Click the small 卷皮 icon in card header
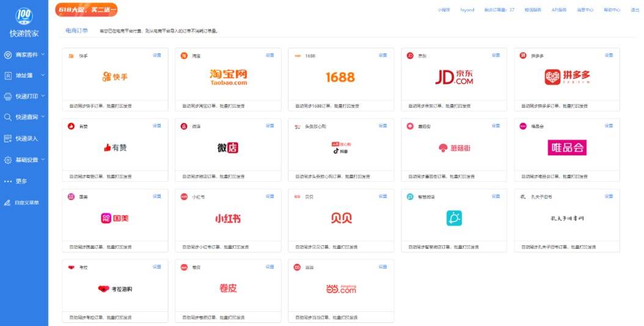 point(184,268)
